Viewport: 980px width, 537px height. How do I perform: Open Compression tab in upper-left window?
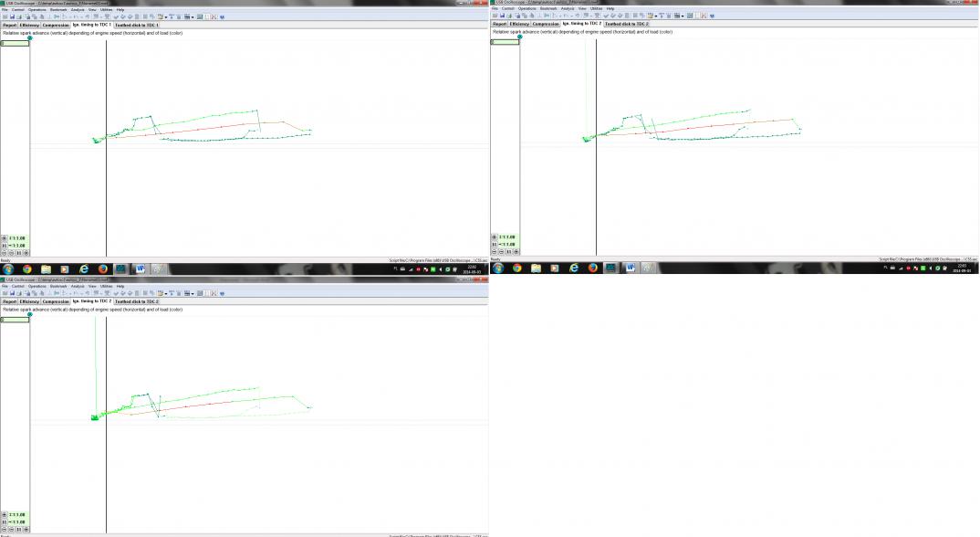click(x=56, y=25)
